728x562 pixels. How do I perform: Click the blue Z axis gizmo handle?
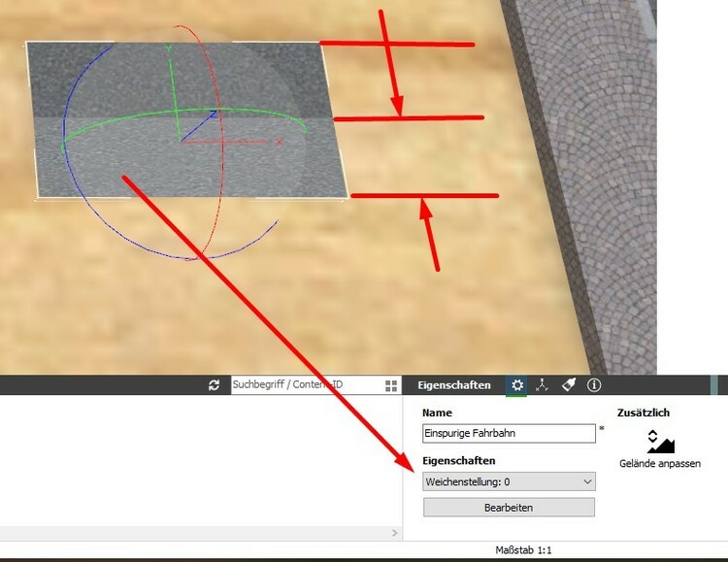213,113
